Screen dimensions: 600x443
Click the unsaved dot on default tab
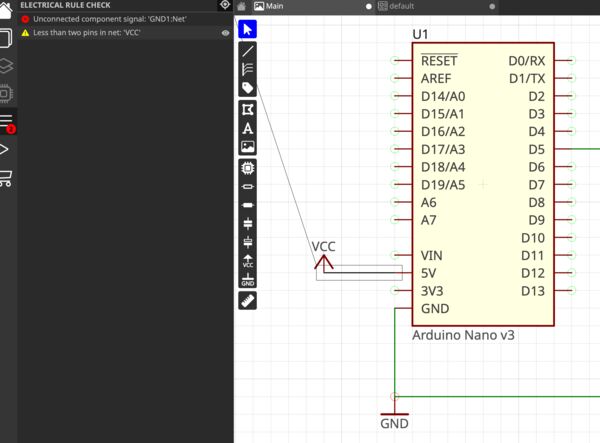[492, 7]
